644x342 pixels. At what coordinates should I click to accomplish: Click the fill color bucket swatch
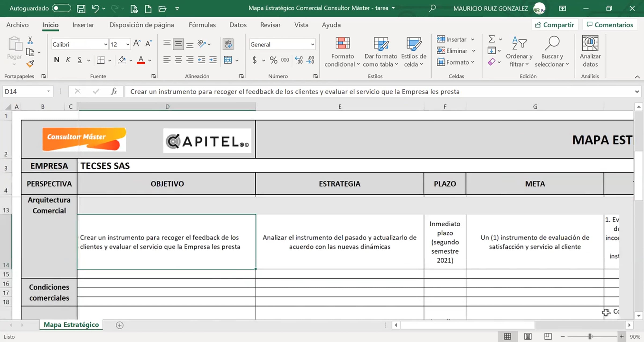[122, 60]
